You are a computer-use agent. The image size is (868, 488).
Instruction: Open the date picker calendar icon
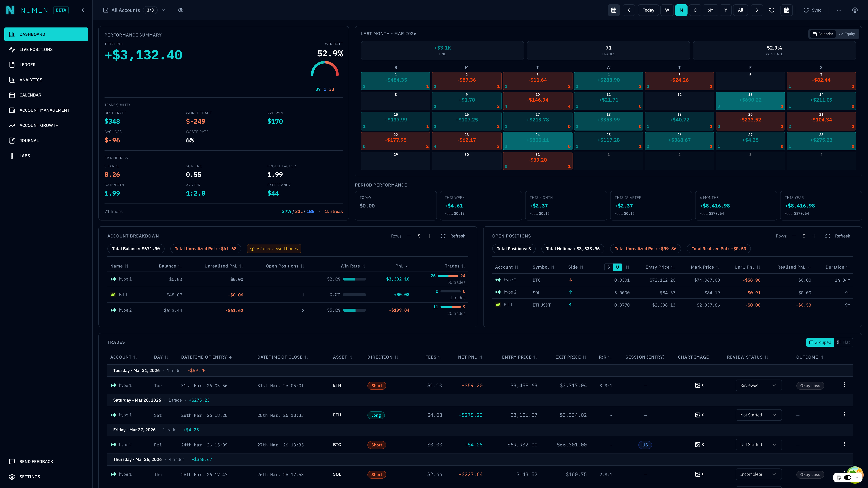614,10
